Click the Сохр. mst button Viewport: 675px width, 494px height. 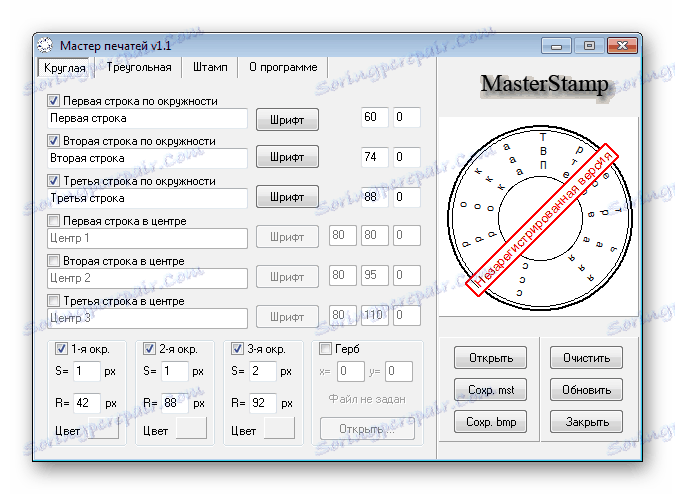click(490, 389)
